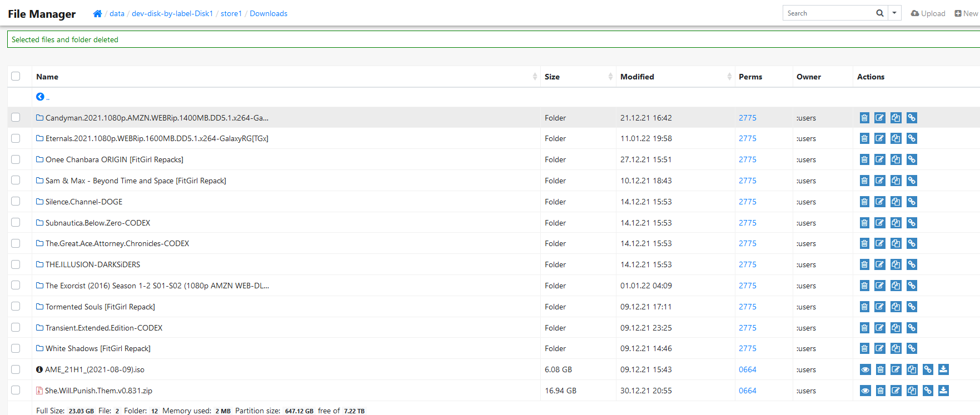Click the New item menu entry
980x415 pixels.
coord(966,13)
